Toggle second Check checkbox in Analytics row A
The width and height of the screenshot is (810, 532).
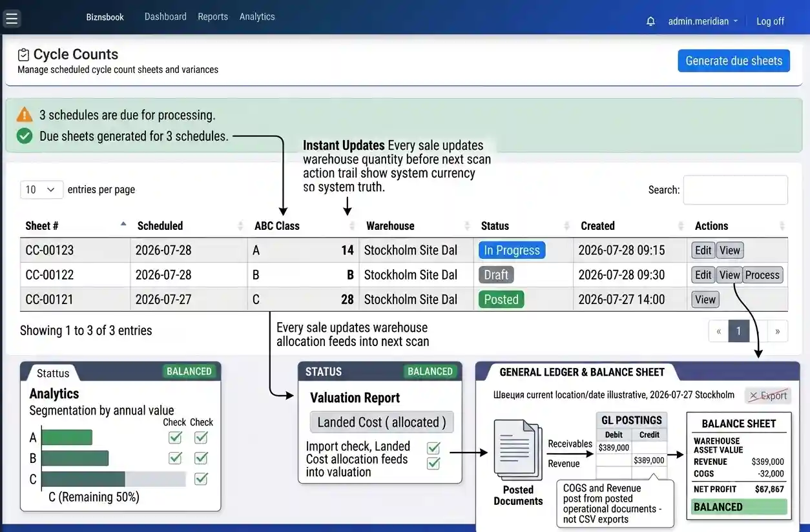(201, 438)
